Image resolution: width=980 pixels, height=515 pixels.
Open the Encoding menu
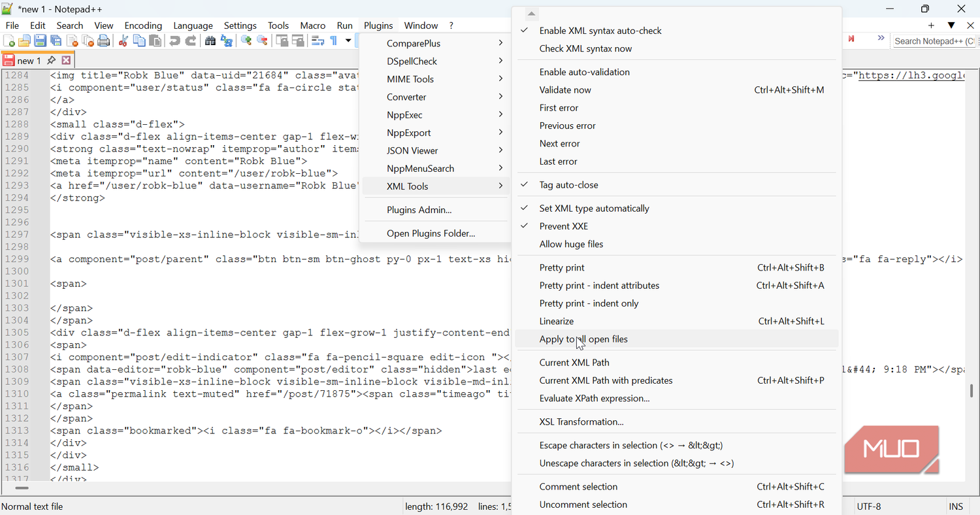pos(143,25)
